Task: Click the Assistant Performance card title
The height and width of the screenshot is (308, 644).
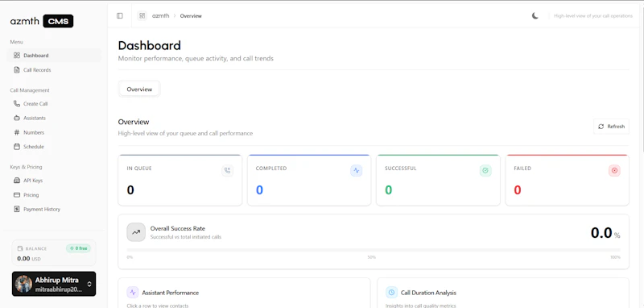Action: point(171,293)
